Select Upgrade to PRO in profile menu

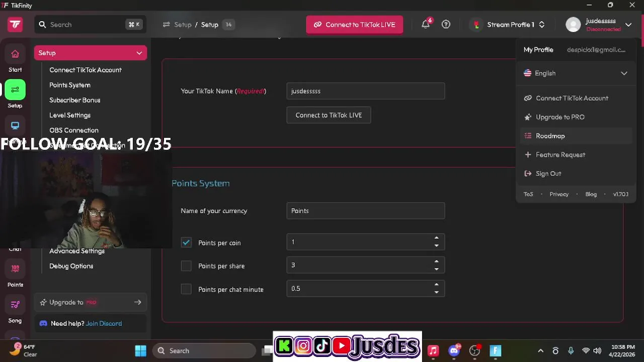[576, 117]
